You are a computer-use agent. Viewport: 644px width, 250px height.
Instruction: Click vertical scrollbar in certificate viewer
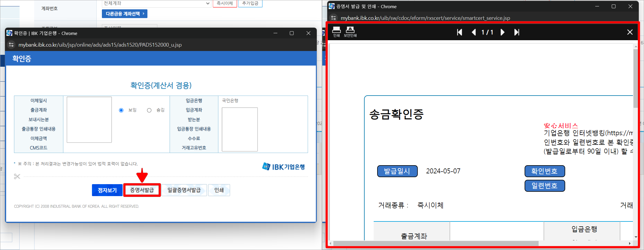point(636,79)
